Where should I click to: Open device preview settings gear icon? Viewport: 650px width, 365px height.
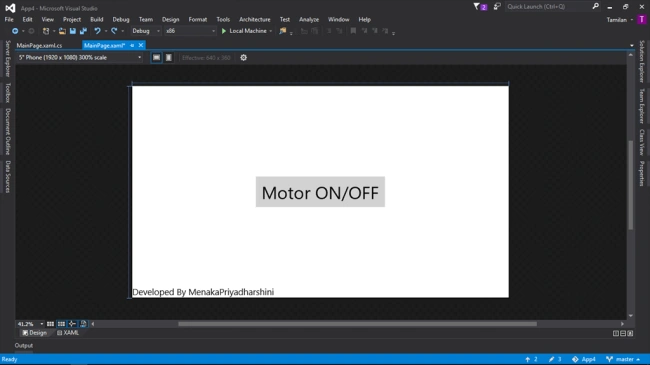[x=243, y=58]
